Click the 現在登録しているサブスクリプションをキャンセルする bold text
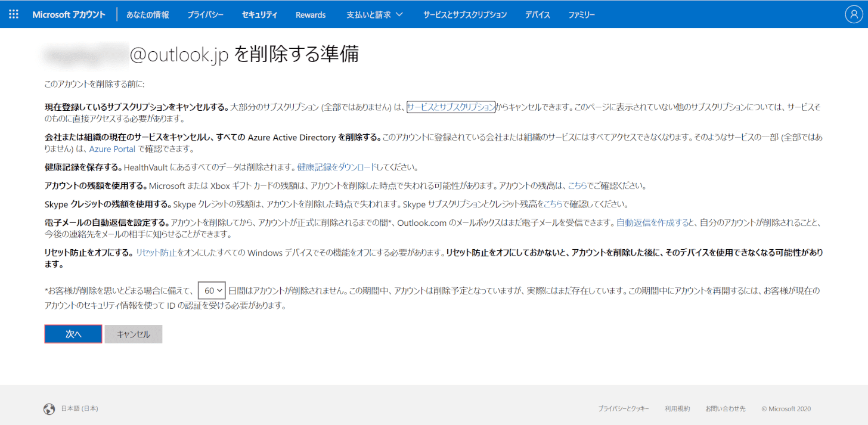This screenshot has width=868, height=425. coord(137,107)
